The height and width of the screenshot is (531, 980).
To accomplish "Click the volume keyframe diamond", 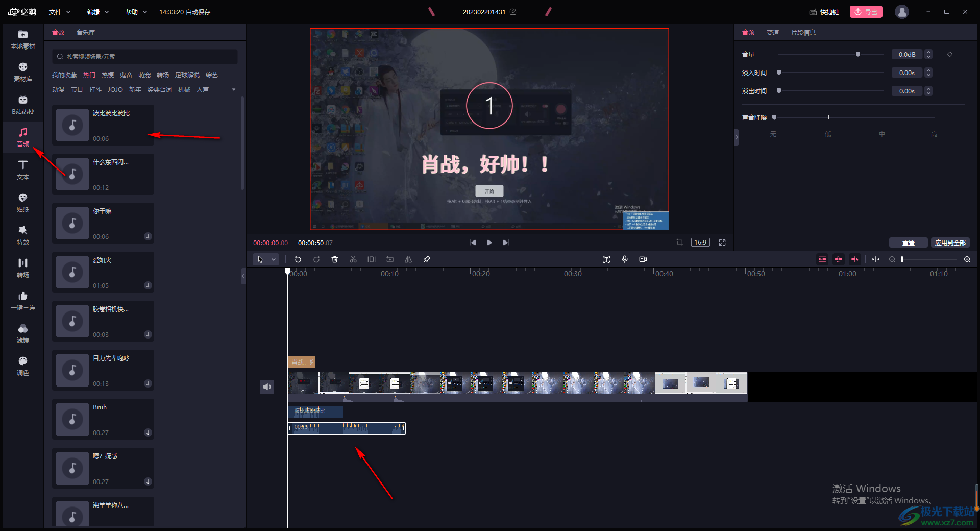I will pyautogui.click(x=950, y=54).
